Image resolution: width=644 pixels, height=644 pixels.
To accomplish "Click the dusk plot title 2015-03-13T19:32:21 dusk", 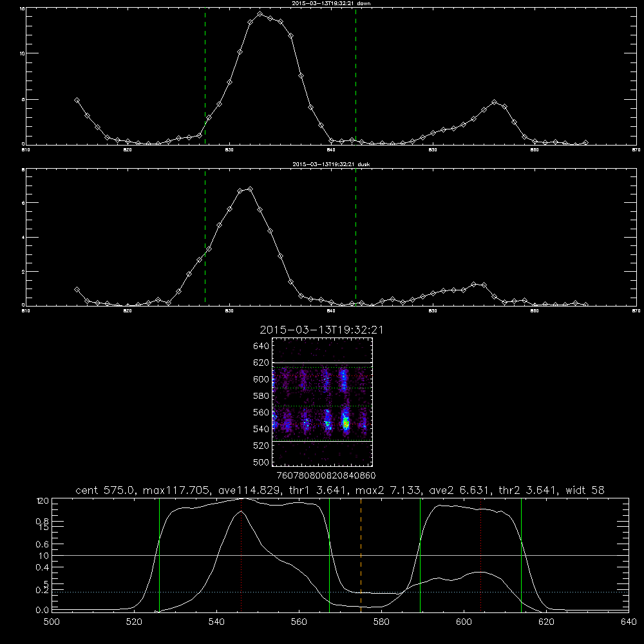I will [331, 164].
